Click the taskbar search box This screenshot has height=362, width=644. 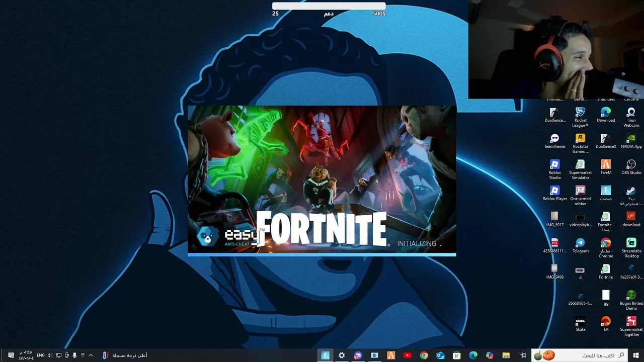pyautogui.click(x=580, y=355)
